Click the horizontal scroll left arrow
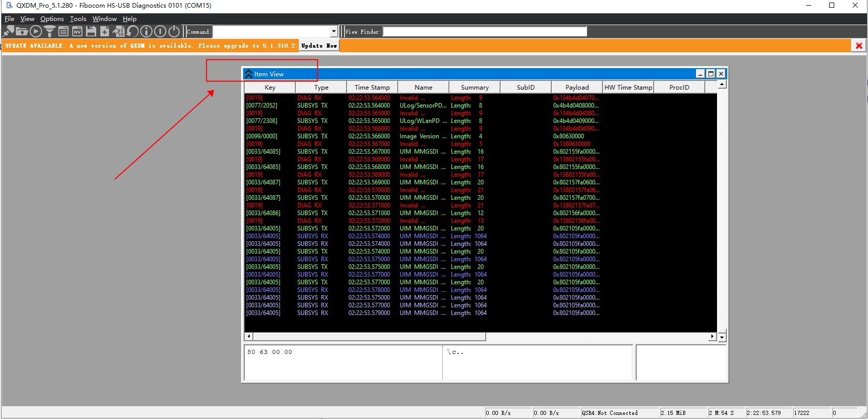Viewport: 868px width, 419px height. pyautogui.click(x=249, y=337)
